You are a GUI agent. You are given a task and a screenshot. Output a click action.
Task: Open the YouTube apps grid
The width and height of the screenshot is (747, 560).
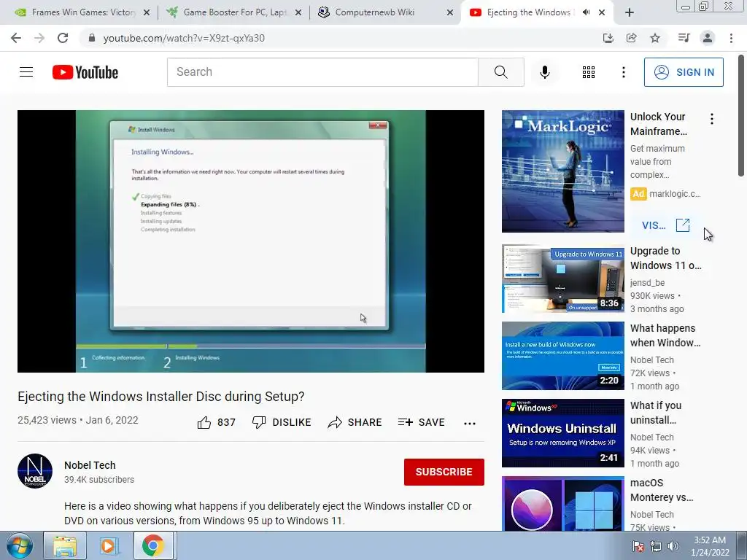589,72
